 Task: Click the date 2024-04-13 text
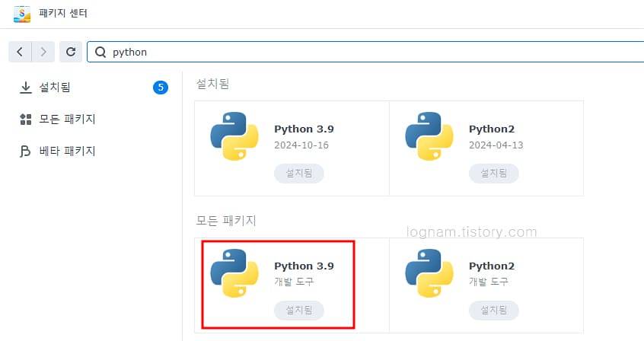click(496, 145)
